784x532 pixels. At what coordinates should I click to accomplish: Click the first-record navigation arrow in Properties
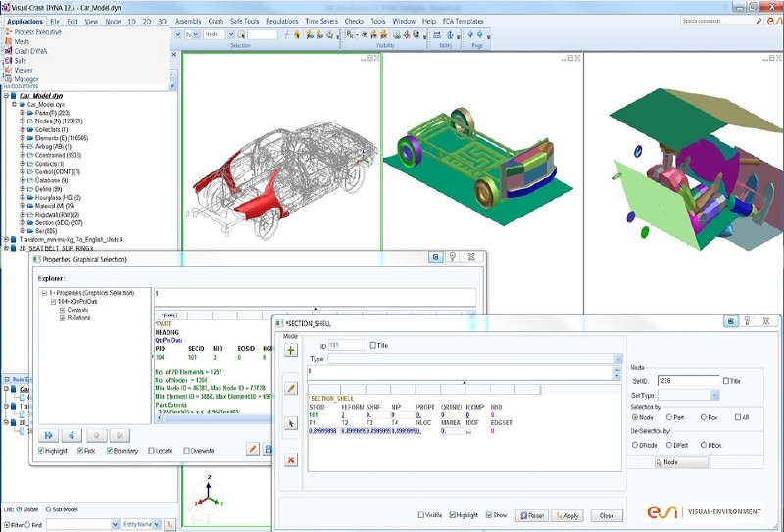coord(49,435)
